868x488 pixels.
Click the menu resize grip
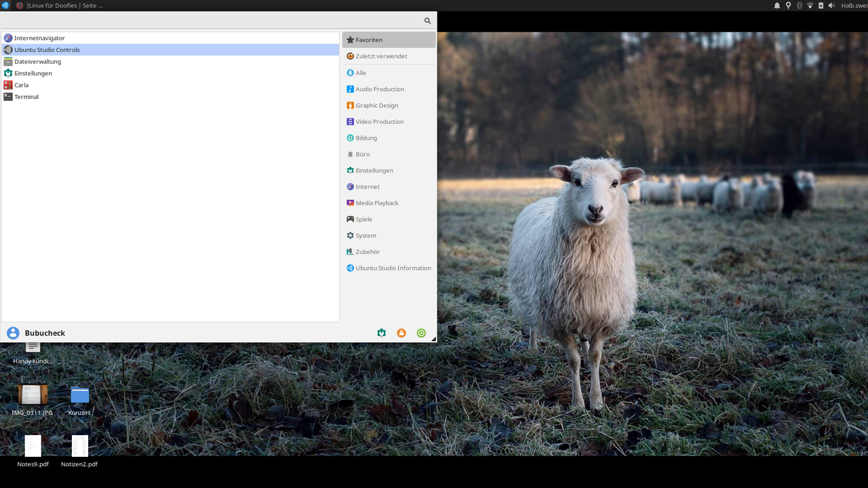pos(434,339)
